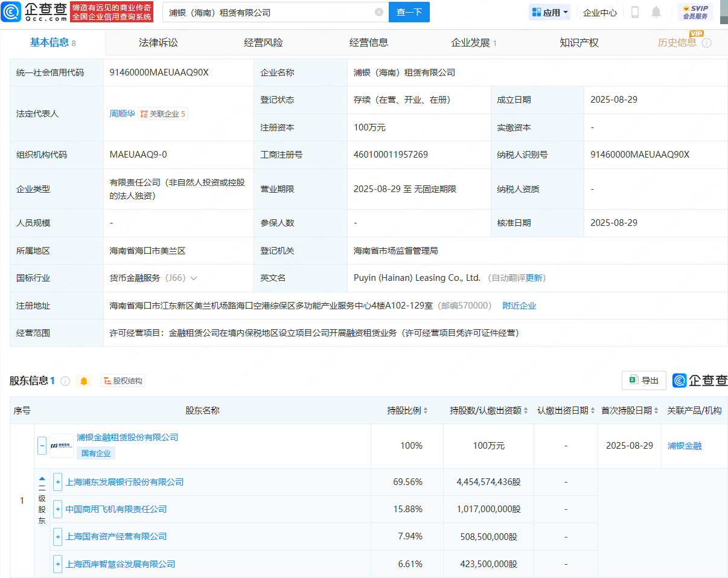Screen dimensions: 728x578
Task: Expand 中国商用飞机 row
Action: [x=58, y=509]
